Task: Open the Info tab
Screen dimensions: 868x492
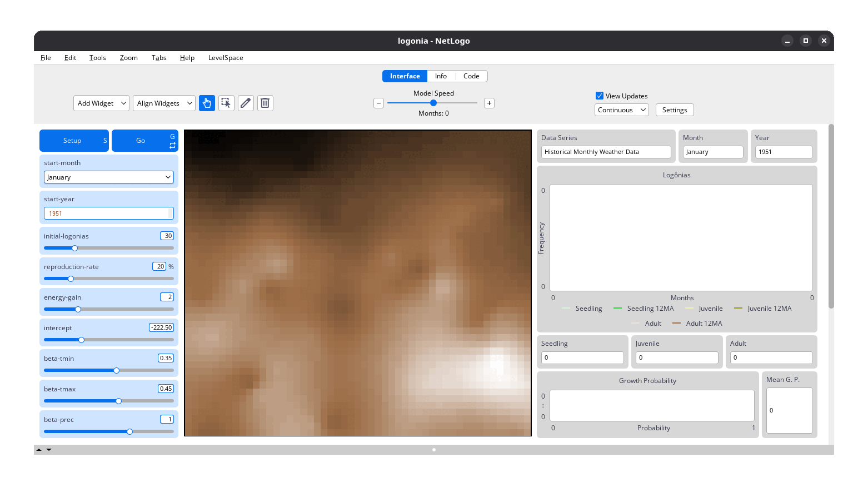Action: (x=441, y=76)
